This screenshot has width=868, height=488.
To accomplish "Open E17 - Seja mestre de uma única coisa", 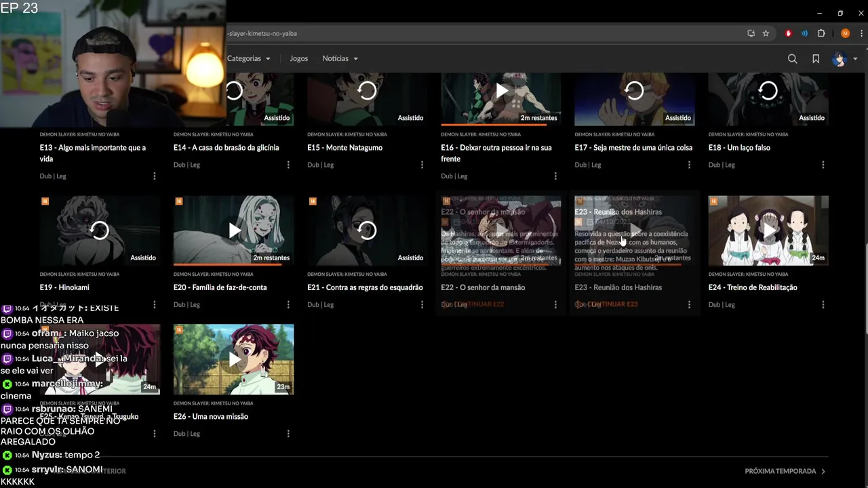I will point(633,148).
